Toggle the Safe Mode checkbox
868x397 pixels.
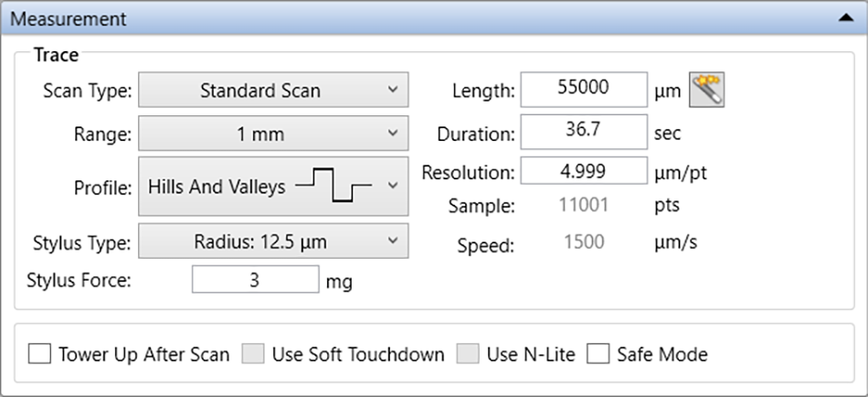(x=598, y=354)
